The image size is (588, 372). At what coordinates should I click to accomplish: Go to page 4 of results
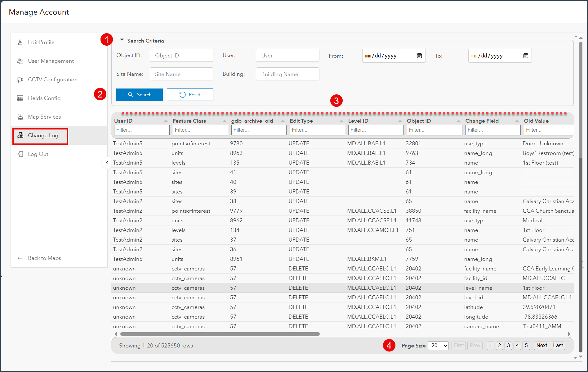click(x=517, y=346)
